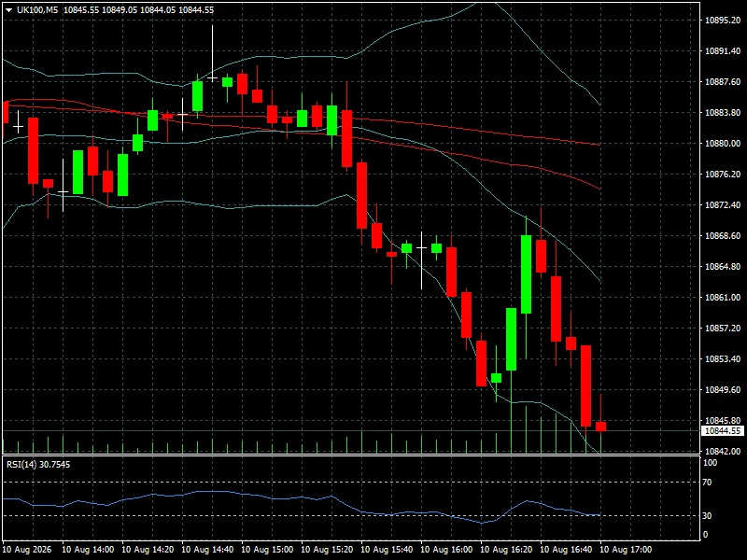The width and height of the screenshot is (747, 560).
Task: Select the 10 Aug 17:00 time label
Action: (626, 550)
